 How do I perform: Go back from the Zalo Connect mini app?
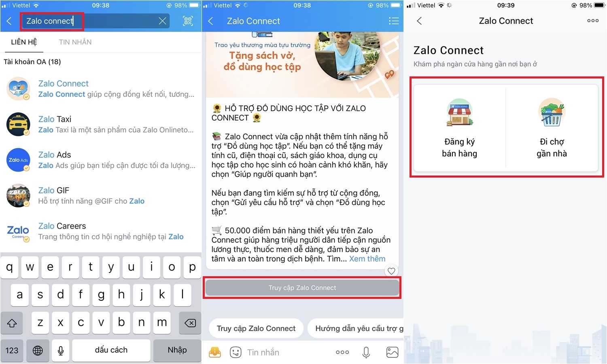tap(419, 21)
